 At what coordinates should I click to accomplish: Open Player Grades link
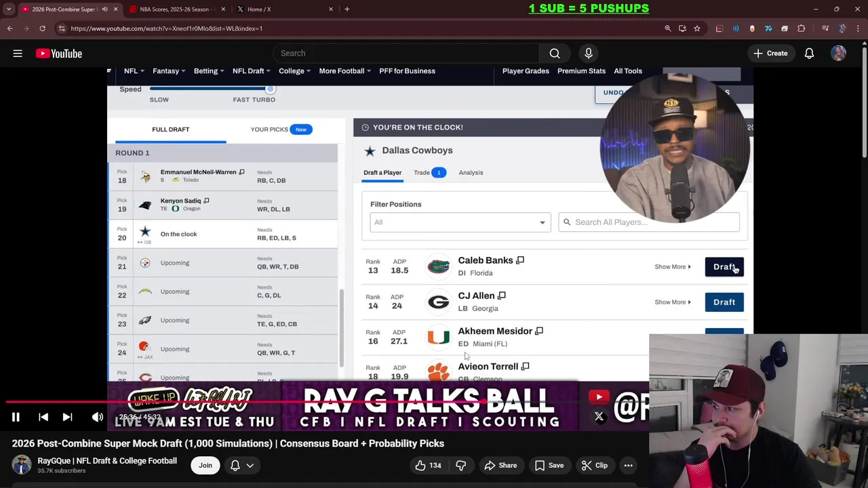pyautogui.click(x=526, y=71)
